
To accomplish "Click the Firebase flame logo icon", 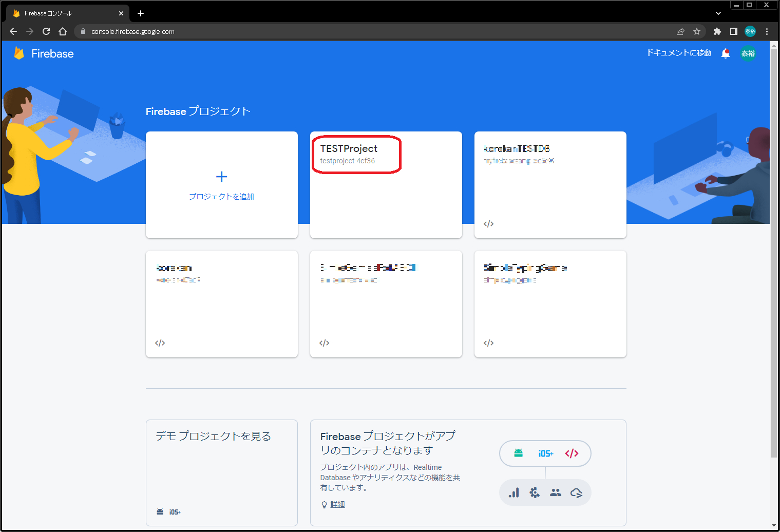I will pos(19,53).
